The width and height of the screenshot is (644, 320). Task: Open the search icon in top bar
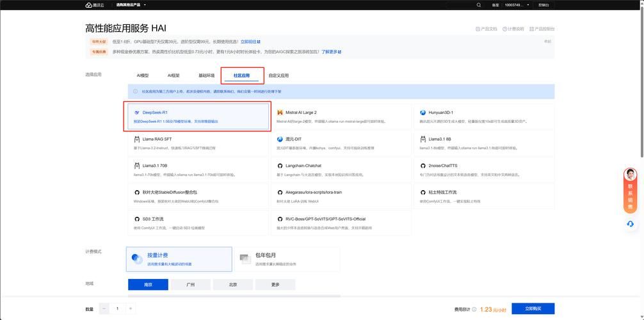(479, 5)
